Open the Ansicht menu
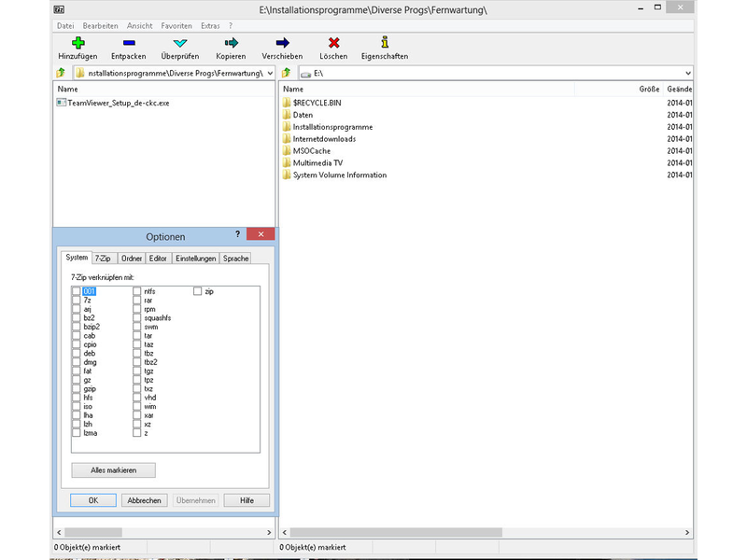The height and width of the screenshot is (560, 747). coord(139,26)
